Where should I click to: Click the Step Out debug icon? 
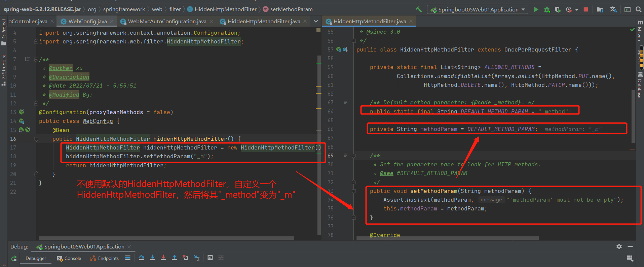(x=175, y=258)
